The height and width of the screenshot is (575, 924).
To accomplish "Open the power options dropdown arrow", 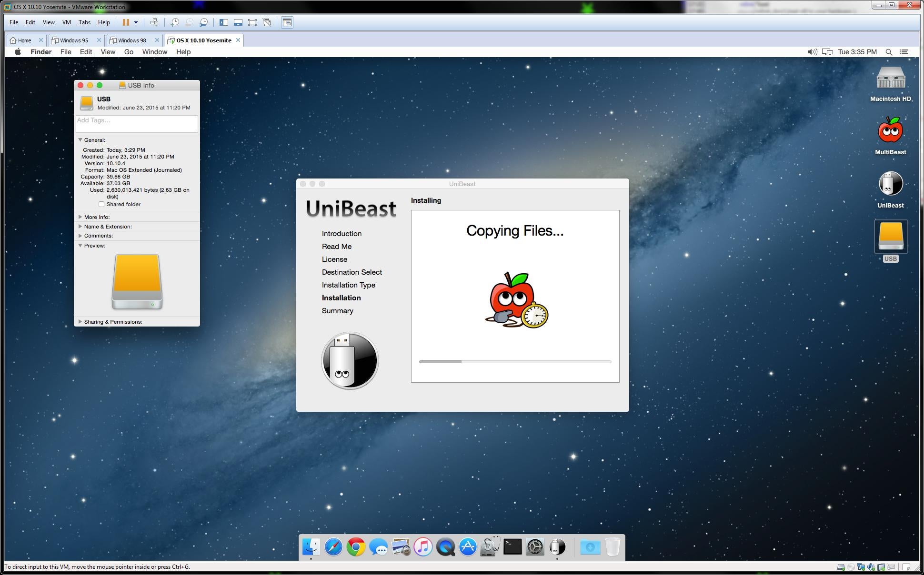I will coord(136,22).
